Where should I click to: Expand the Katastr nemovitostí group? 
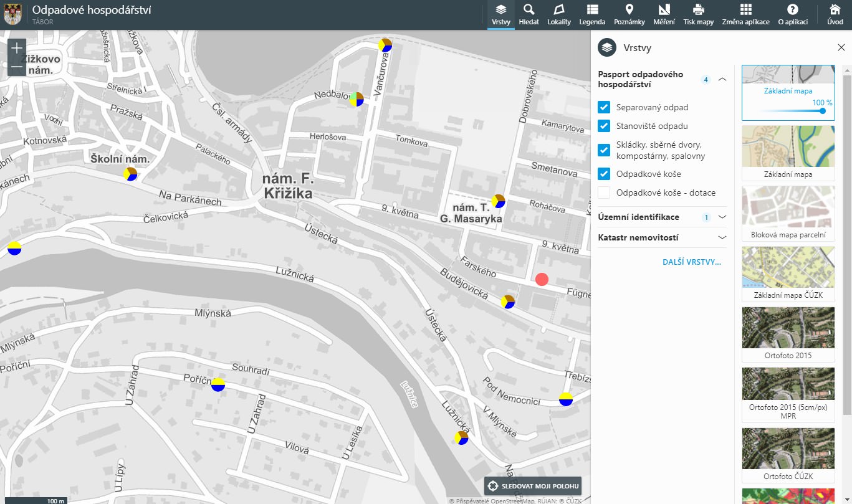pos(722,237)
